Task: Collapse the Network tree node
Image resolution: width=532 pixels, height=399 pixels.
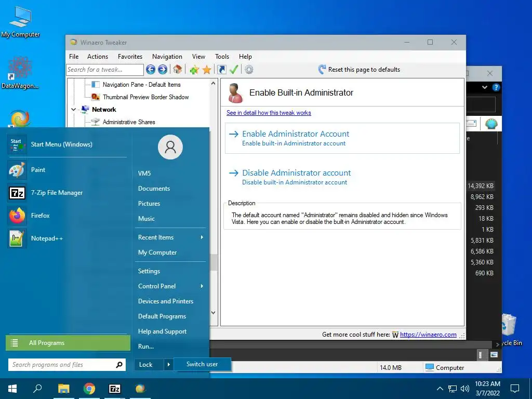Action: (x=74, y=109)
